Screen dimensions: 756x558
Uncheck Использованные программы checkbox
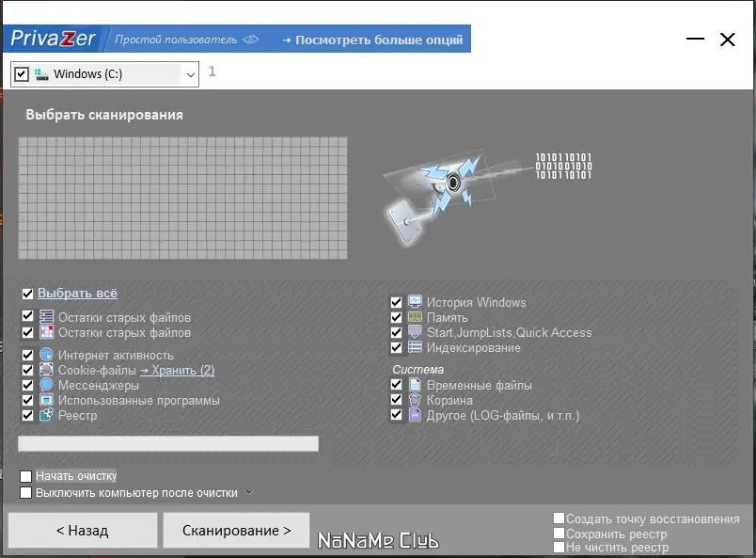[x=27, y=400]
